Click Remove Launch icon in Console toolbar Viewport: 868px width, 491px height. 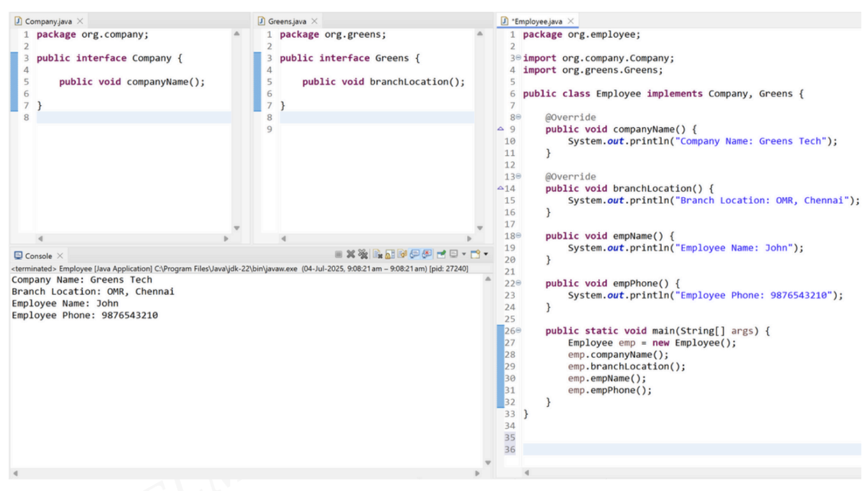click(x=350, y=255)
